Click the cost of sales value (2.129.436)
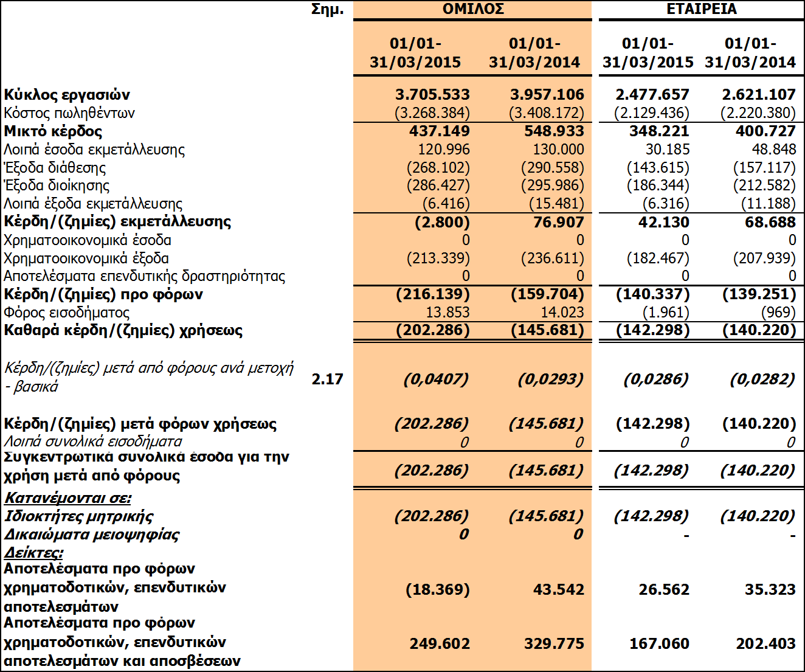 [x=652, y=113]
